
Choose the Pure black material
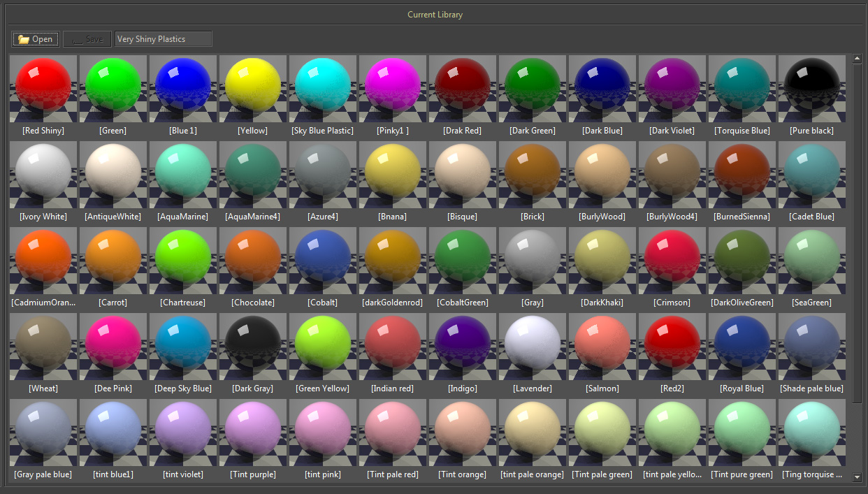pos(812,89)
